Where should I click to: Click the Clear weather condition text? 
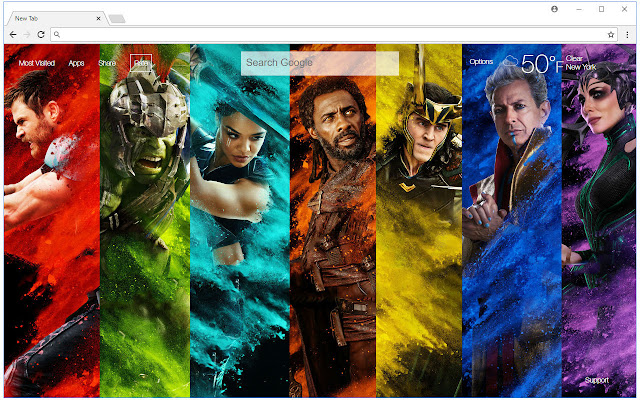coord(574,58)
